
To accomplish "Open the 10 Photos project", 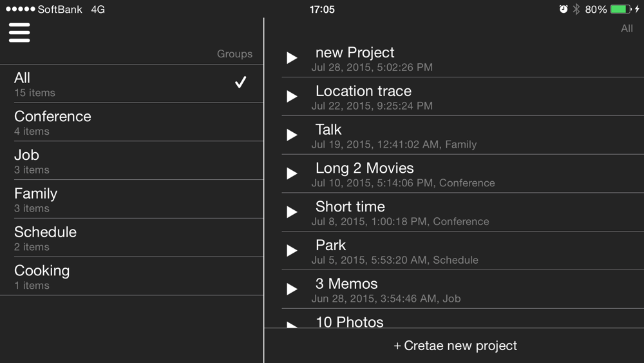I will click(350, 322).
